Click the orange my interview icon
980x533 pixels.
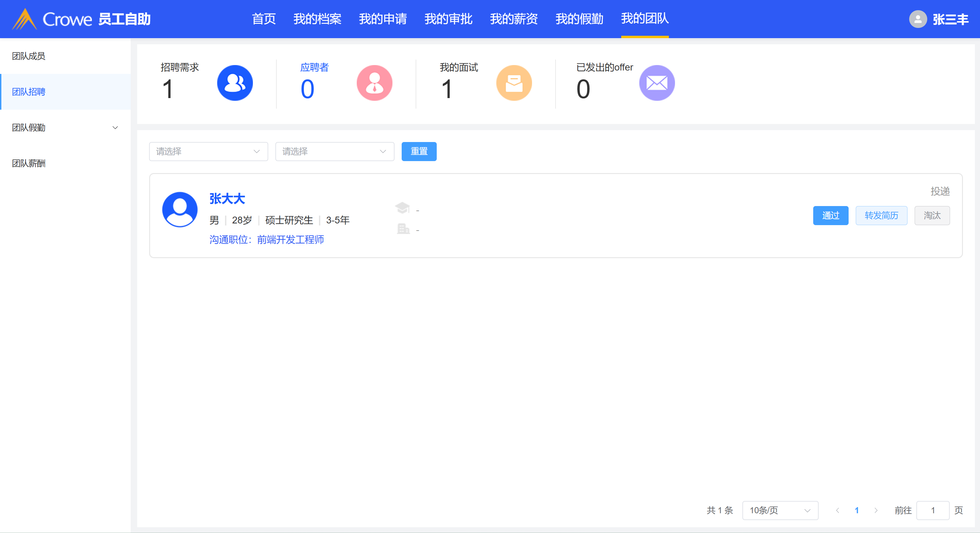click(x=514, y=83)
